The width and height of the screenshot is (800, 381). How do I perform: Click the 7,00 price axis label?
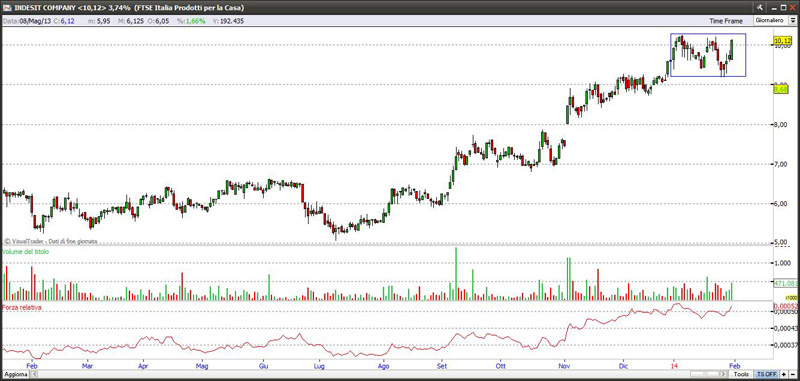point(781,164)
